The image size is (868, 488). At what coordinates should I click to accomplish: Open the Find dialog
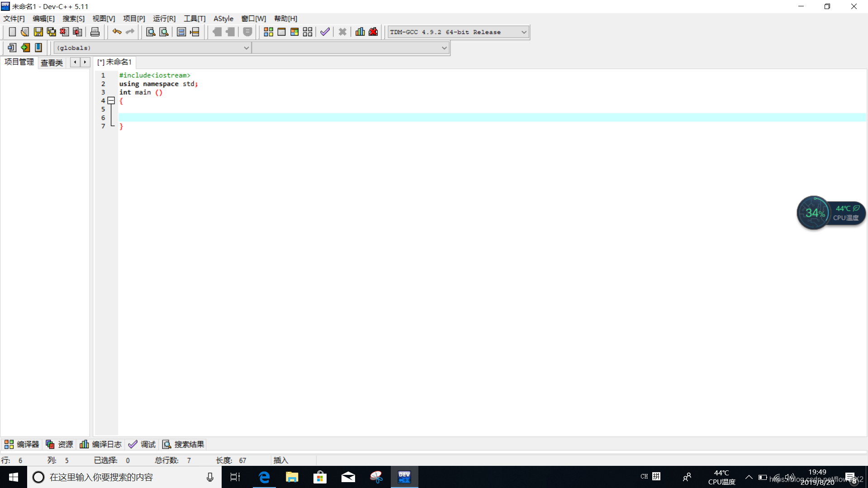[151, 32]
